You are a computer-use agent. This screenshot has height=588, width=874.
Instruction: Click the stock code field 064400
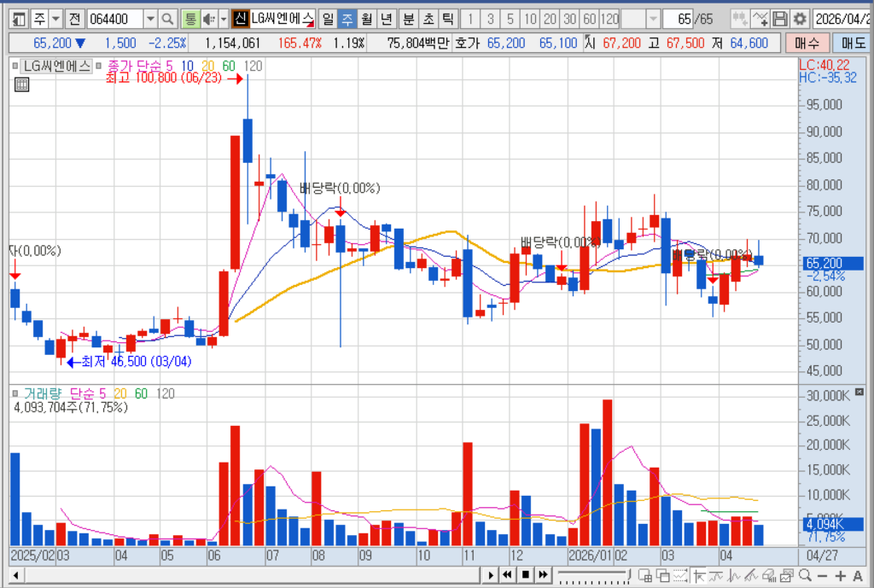pyautogui.click(x=115, y=20)
